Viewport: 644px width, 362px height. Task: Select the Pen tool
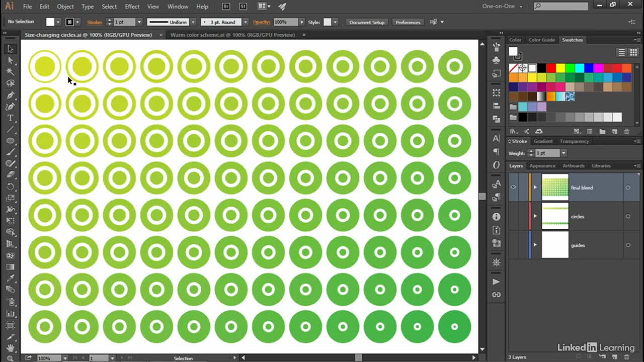point(10,95)
